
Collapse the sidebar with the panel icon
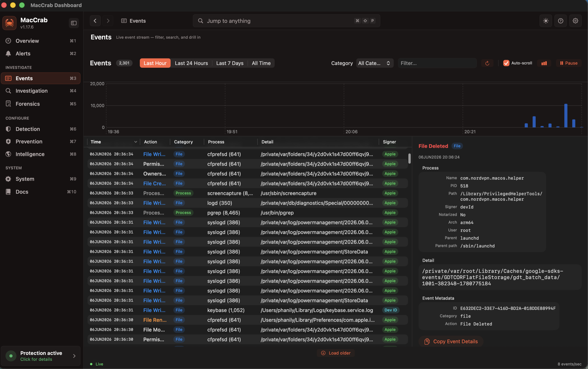pos(74,23)
